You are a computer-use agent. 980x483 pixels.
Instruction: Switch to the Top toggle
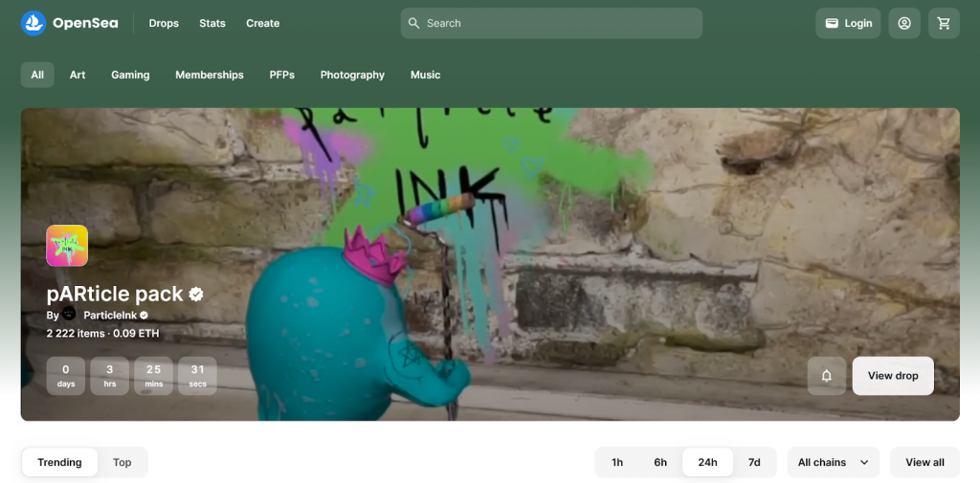click(122, 462)
